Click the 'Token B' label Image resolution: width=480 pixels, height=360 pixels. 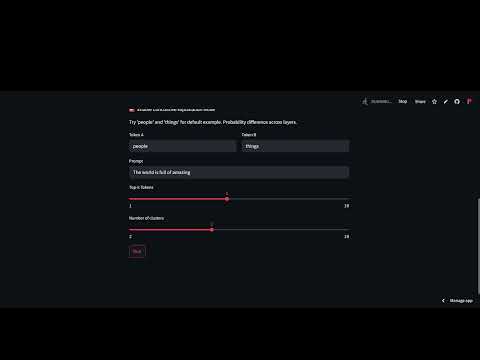click(249, 135)
